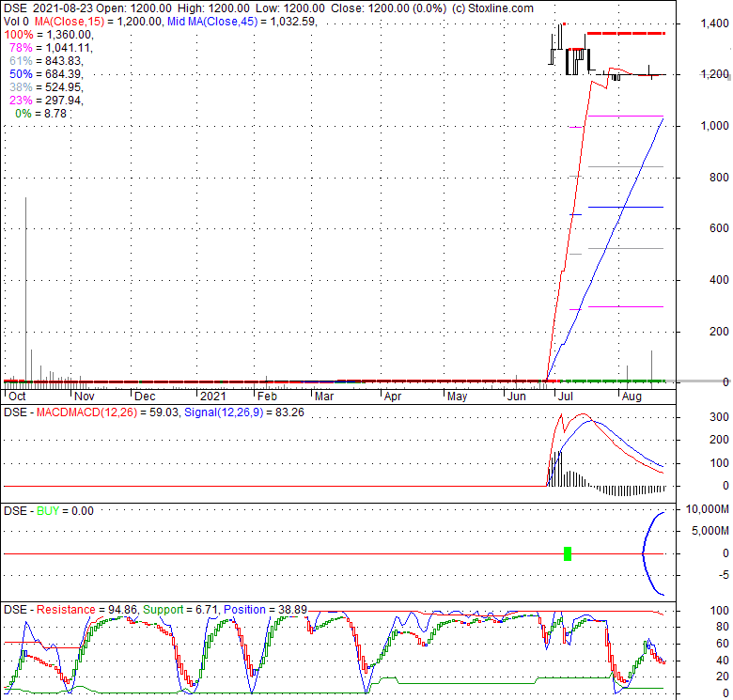Click the May label on the time axis
This screenshot has width=733, height=700.
pos(458,397)
